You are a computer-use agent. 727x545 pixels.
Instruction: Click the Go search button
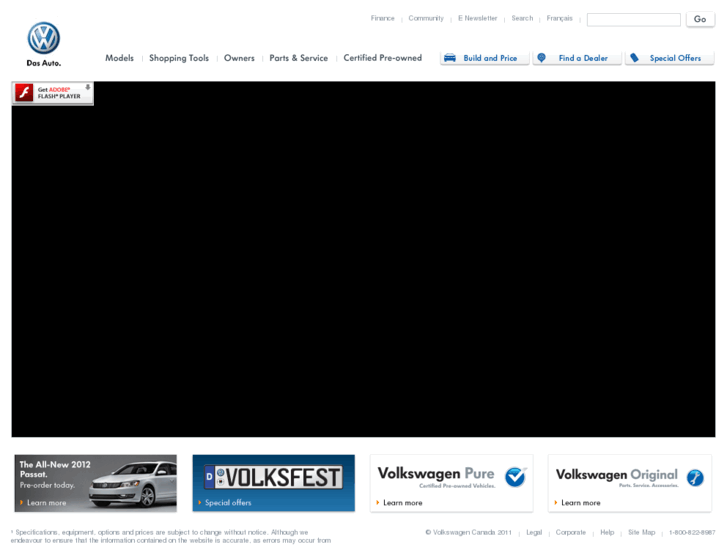700,19
